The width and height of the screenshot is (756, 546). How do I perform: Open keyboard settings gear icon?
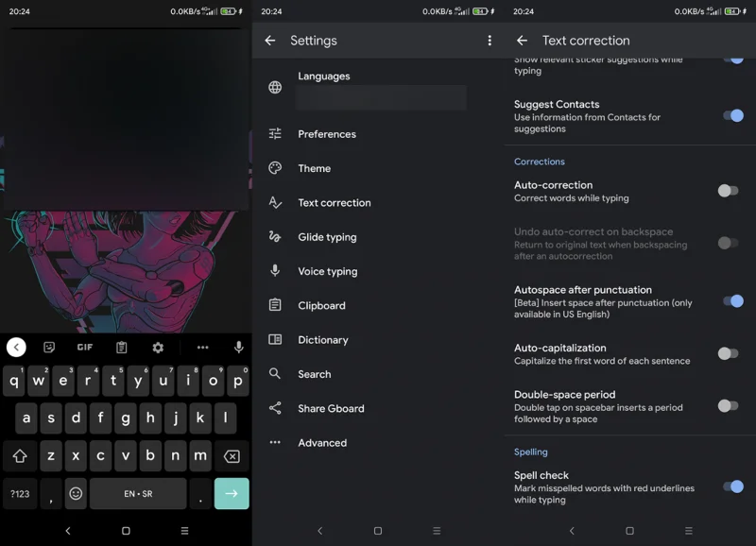(158, 348)
